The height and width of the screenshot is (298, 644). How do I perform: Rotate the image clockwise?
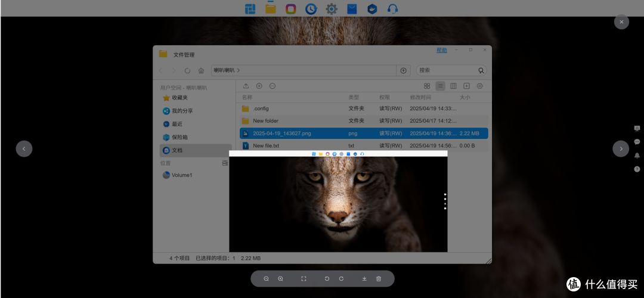coord(341,279)
